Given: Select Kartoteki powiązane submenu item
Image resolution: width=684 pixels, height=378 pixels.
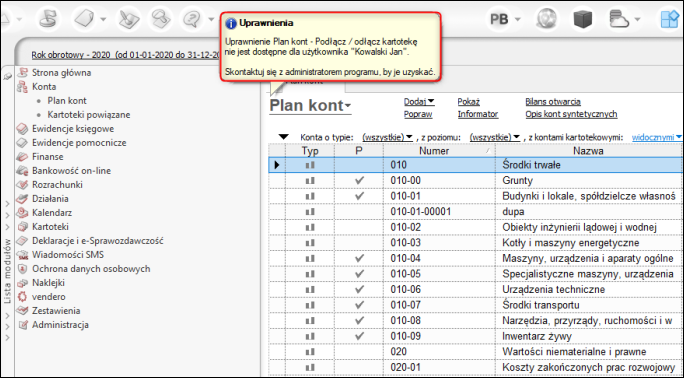Looking at the screenshot, I should coord(89,115).
